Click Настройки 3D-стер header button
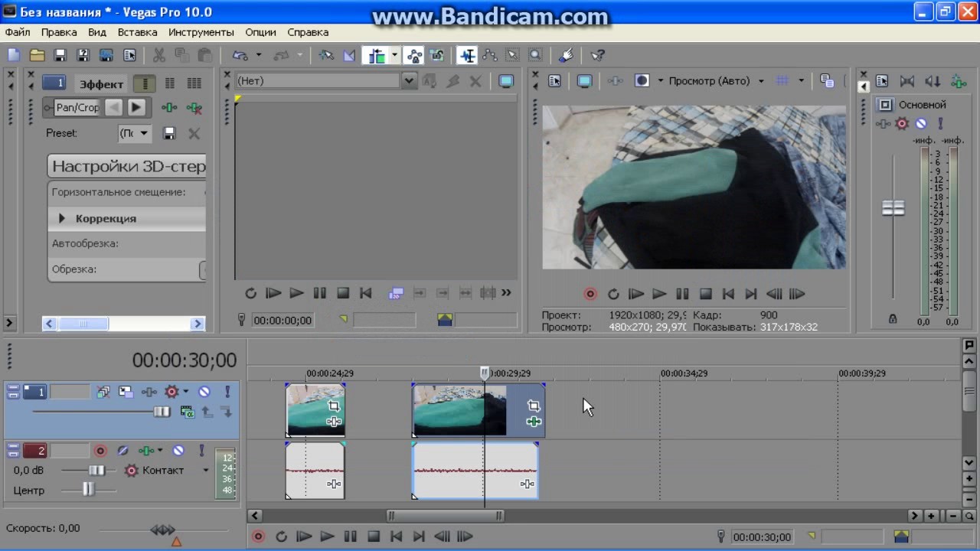Image resolution: width=980 pixels, height=551 pixels. [x=128, y=166]
